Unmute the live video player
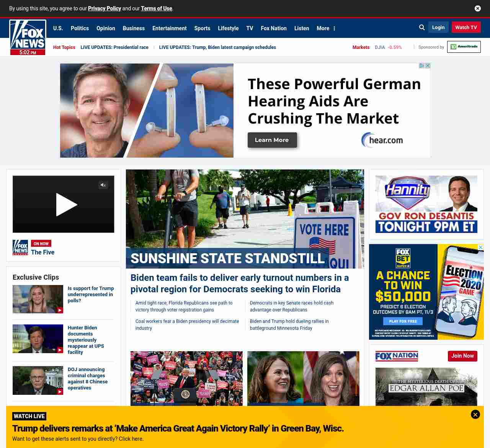The width and height of the screenshot is (490, 448). 103,185
